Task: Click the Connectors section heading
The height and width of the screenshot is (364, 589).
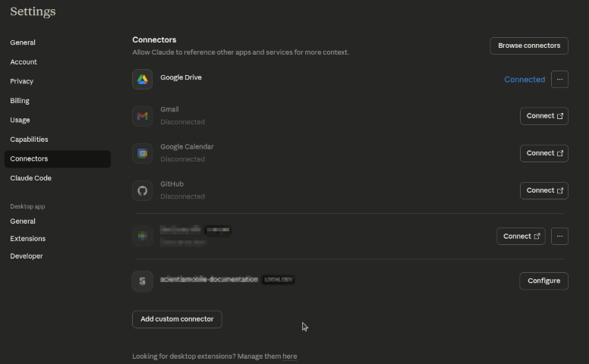Action: click(x=154, y=39)
